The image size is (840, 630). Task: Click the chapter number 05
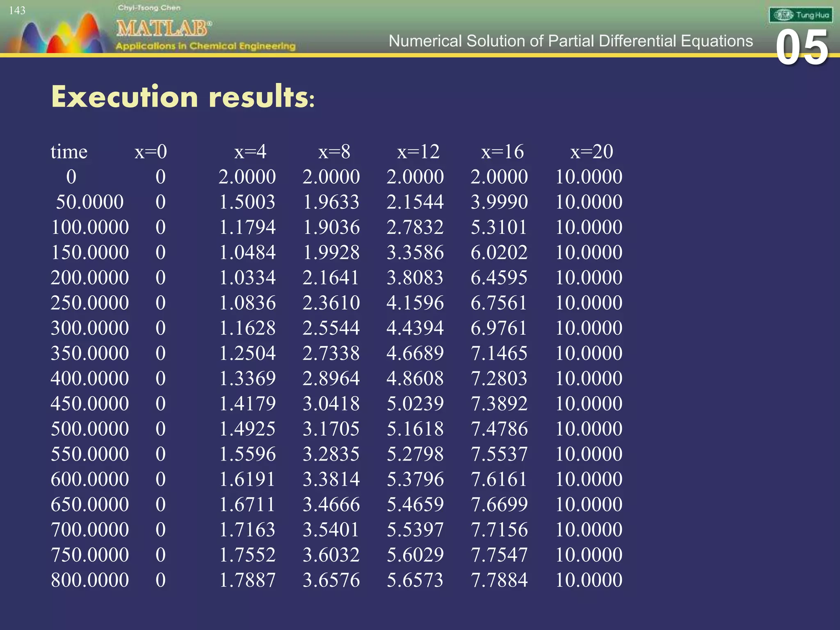(802, 48)
